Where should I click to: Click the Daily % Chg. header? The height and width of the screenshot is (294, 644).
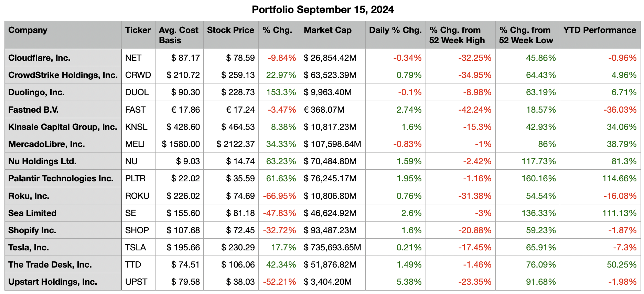pos(395,30)
